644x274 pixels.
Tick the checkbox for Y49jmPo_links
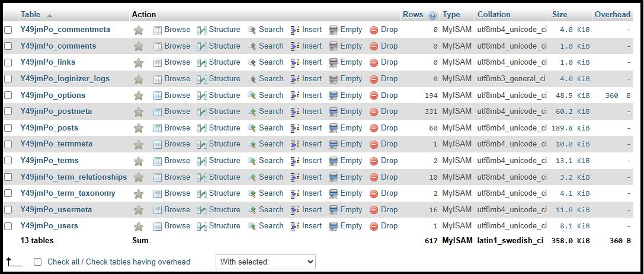pyautogui.click(x=8, y=62)
